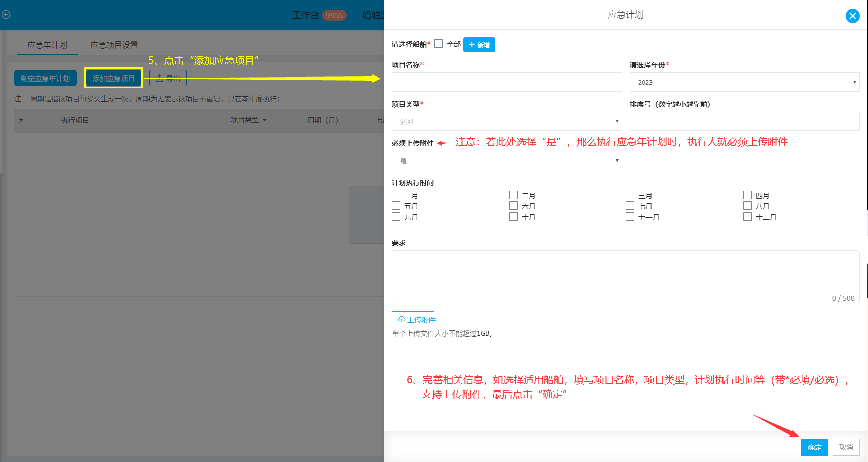The image size is (868, 462).
Task: Click the 执行项目 column header
Action: (x=75, y=120)
